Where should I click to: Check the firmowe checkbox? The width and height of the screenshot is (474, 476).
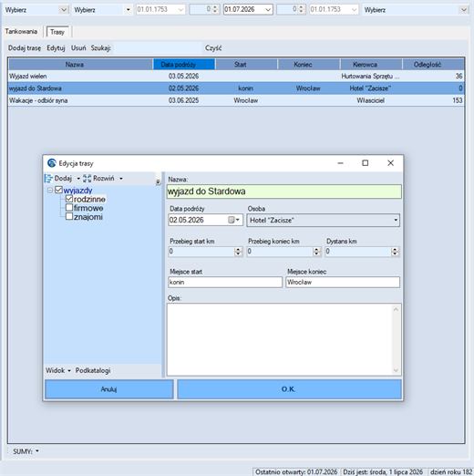pyautogui.click(x=69, y=208)
